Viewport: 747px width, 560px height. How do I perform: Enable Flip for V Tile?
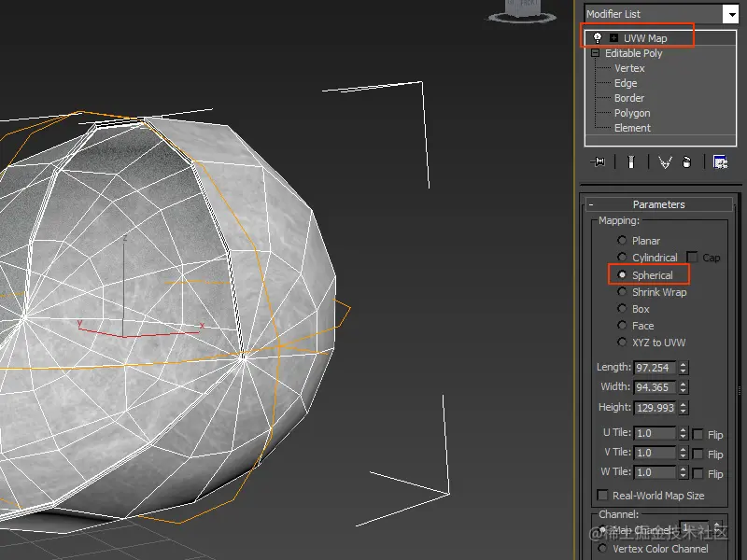point(698,454)
